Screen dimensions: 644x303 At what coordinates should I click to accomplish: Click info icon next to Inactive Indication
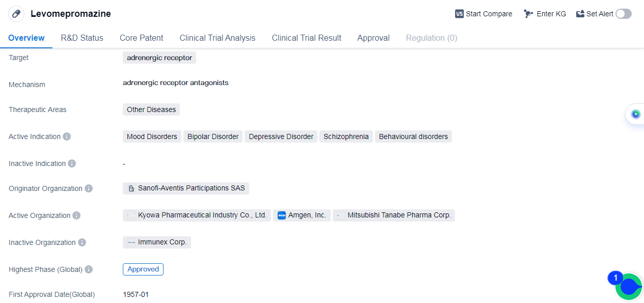coord(72,163)
